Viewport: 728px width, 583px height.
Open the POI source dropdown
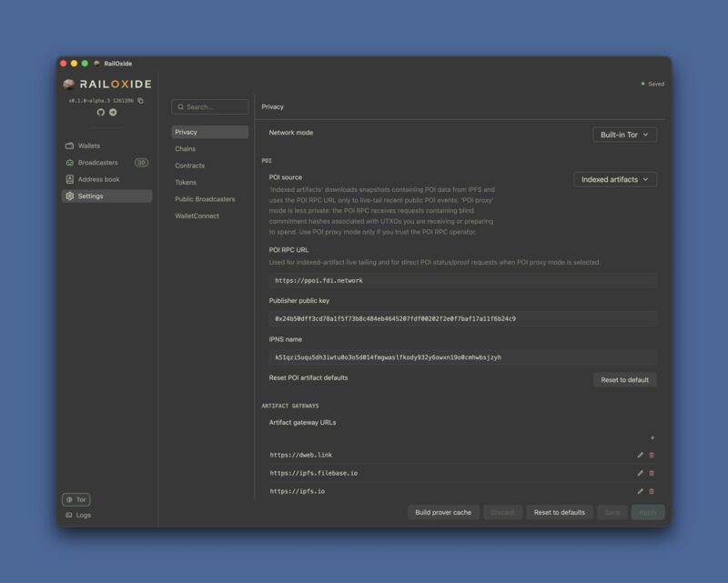coord(615,180)
